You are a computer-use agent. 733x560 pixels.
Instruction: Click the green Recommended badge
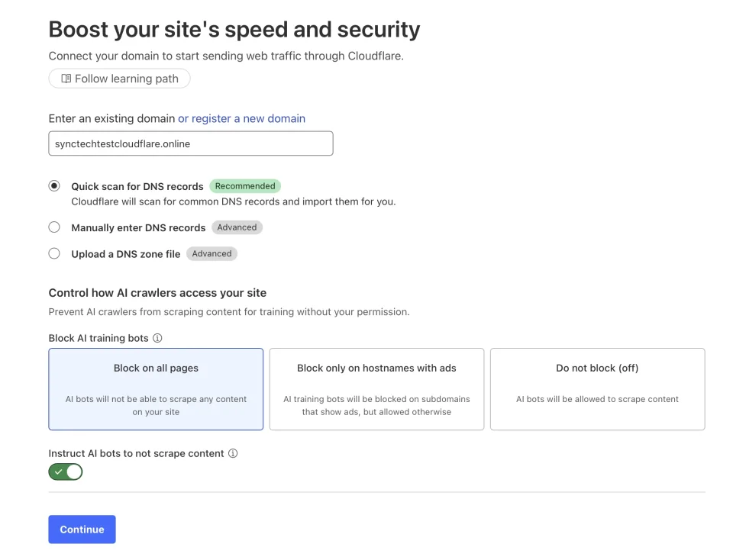click(245, 186)
